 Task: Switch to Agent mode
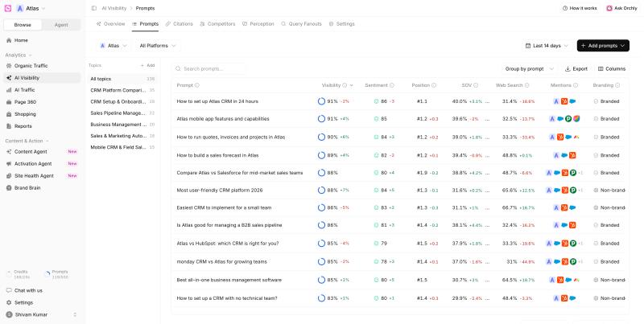coord(61,25)
